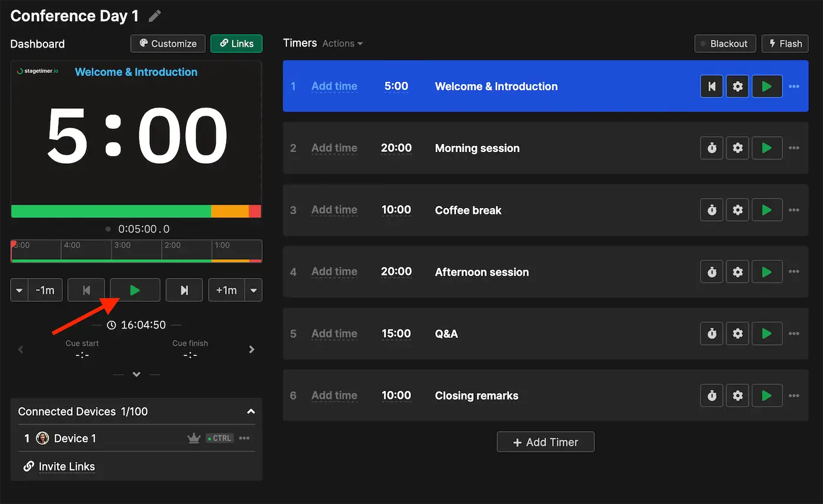Viewport: 823px width, 504px height.
Task: Open the Timers Actions dropdown
Action: 342,43
